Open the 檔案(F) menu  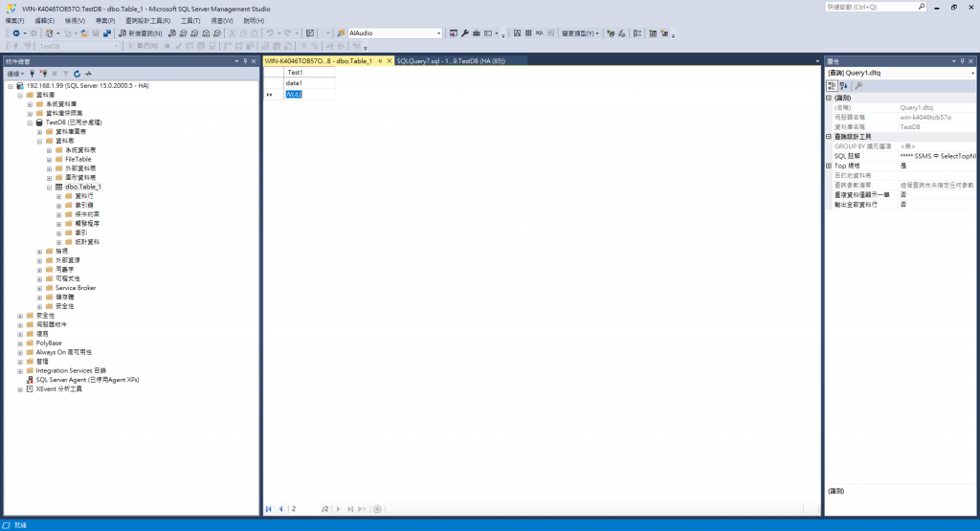[x=14, y=21]
